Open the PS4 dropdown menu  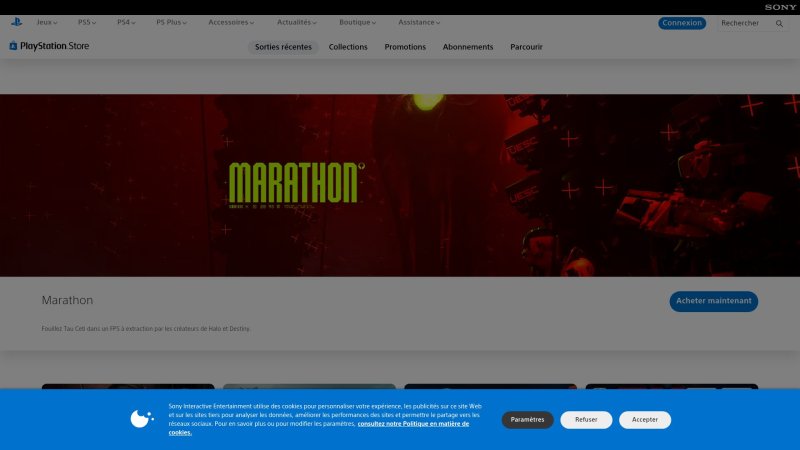[x=127, y=22]
